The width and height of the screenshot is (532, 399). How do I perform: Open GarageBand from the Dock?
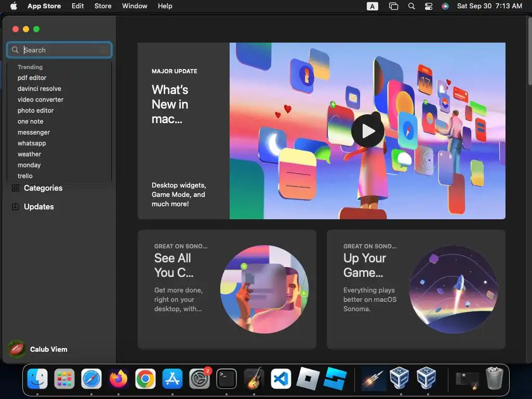click(254, 379)
